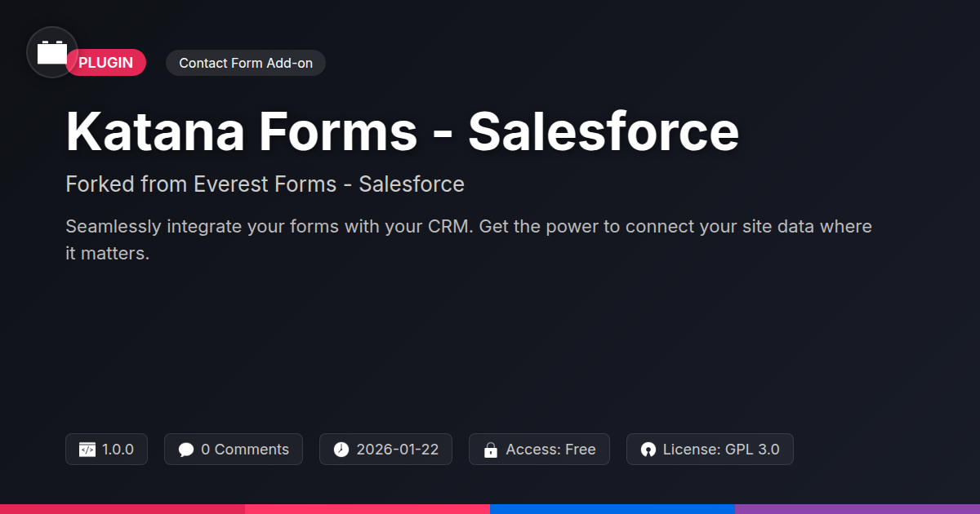
Task: Click the plugin brick icon in circle
Action: point(52,52)
